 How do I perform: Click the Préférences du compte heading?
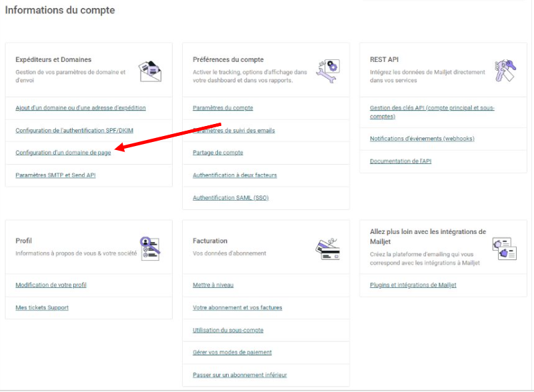pos(228,59)
